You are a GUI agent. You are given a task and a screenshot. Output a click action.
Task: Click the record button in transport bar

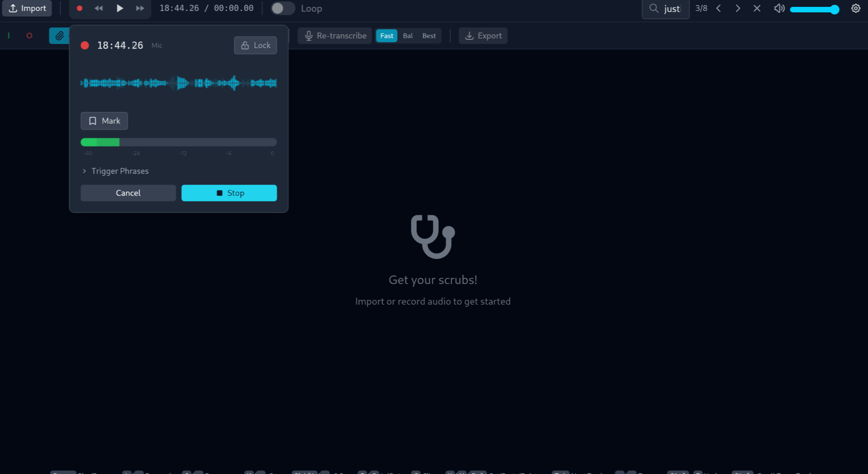[x=79, y=8]
